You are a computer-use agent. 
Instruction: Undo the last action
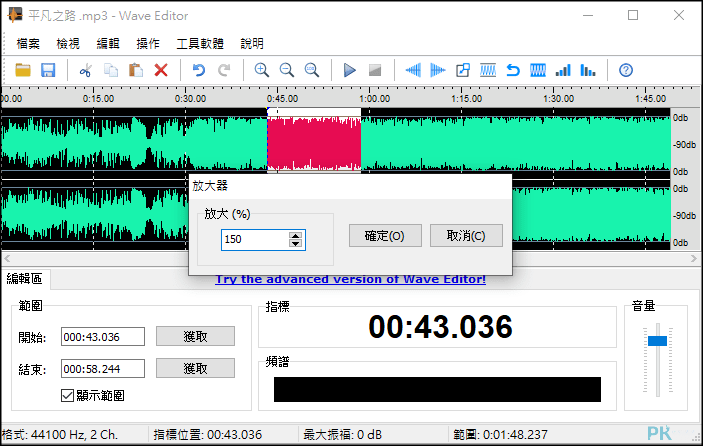(x=199, y=70)
